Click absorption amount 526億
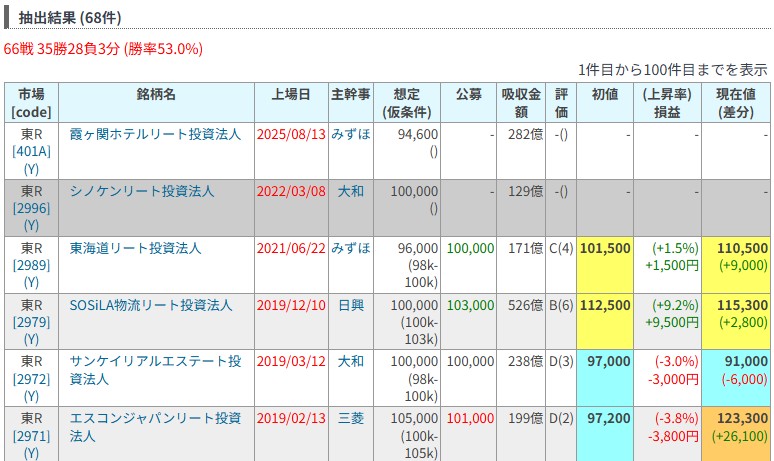This screenshot has height=461, width=774. point(526,305)
